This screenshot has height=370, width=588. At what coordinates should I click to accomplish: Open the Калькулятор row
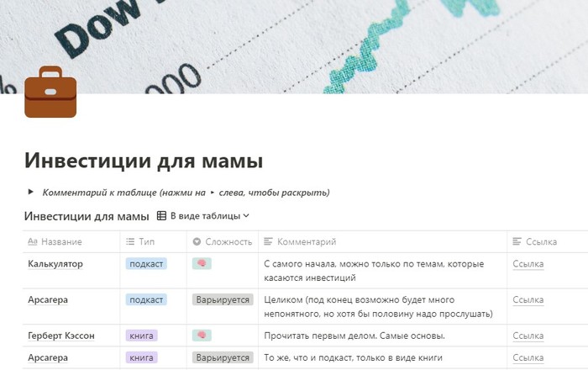pos(55,264)
